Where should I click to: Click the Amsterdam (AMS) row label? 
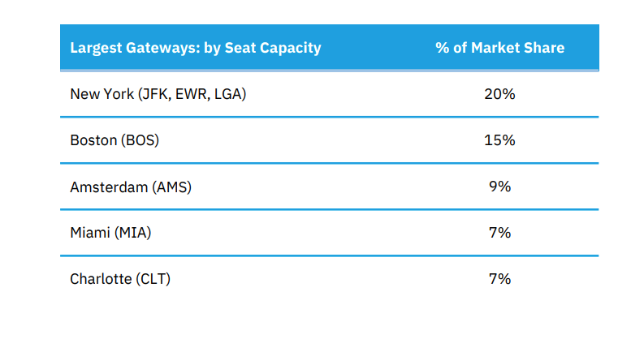131,187
